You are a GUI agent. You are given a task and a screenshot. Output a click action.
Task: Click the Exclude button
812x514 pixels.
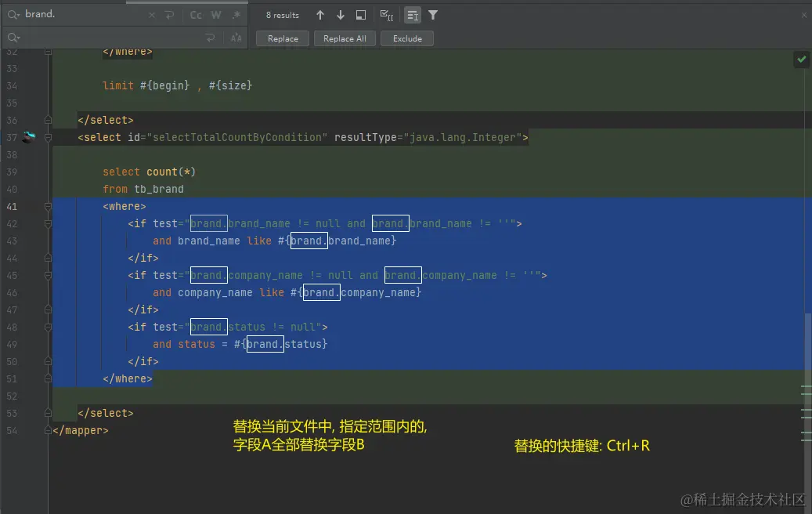point(407,38)
